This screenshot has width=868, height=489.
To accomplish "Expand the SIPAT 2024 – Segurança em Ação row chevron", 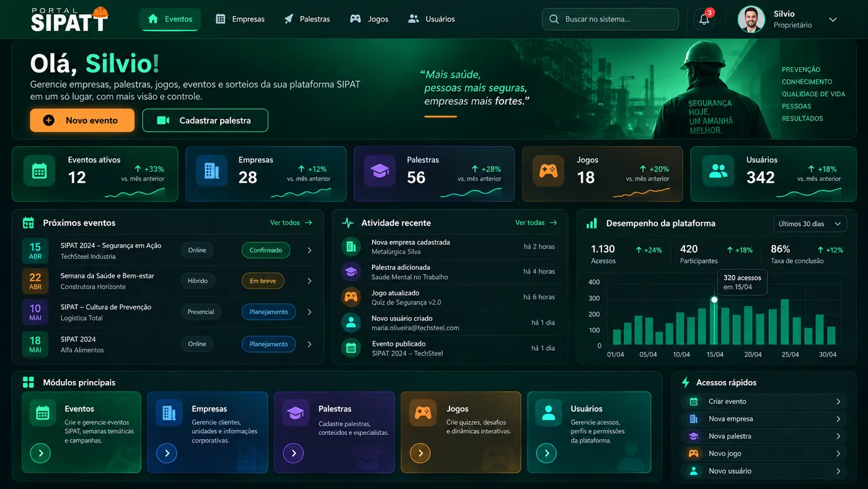I will coord(309,251).
